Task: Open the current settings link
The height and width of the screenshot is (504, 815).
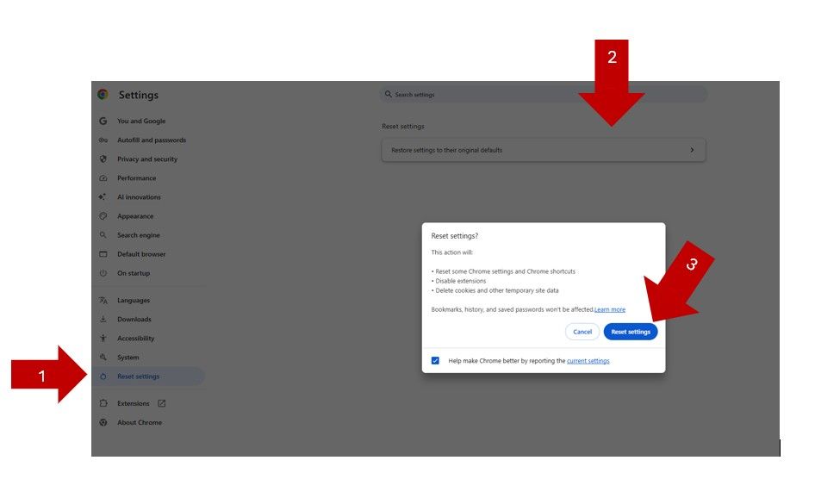Action: [588, 361]
